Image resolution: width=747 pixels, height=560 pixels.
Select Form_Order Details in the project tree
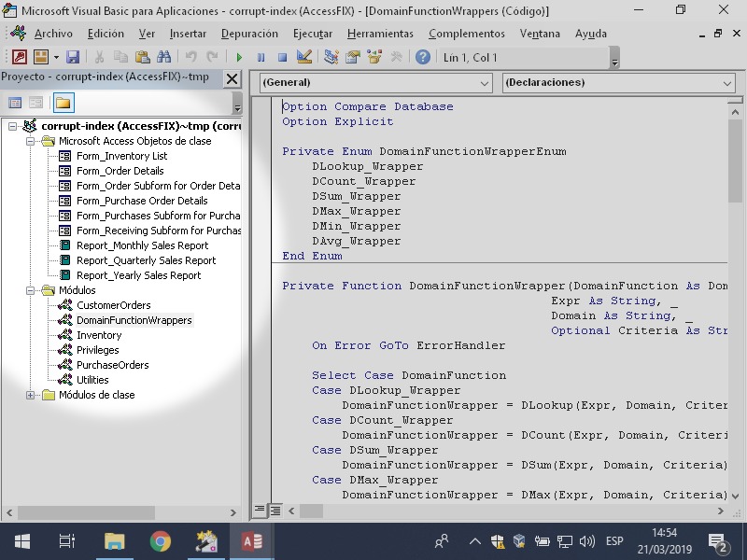point(120,171)
